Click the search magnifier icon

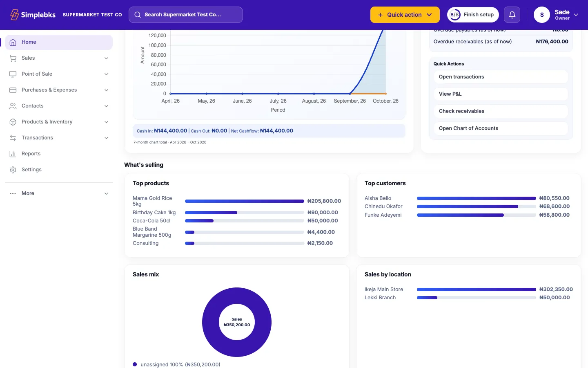(x=138, y=15)
